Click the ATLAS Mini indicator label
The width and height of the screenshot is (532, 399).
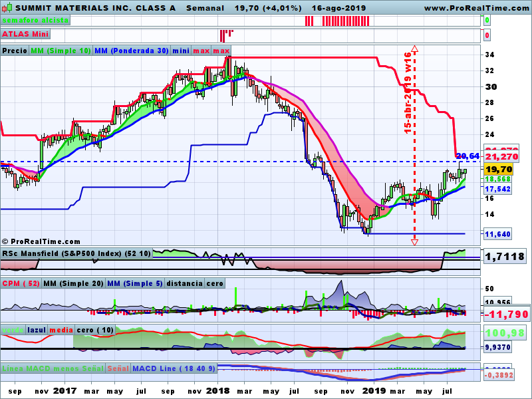(25, 34)
